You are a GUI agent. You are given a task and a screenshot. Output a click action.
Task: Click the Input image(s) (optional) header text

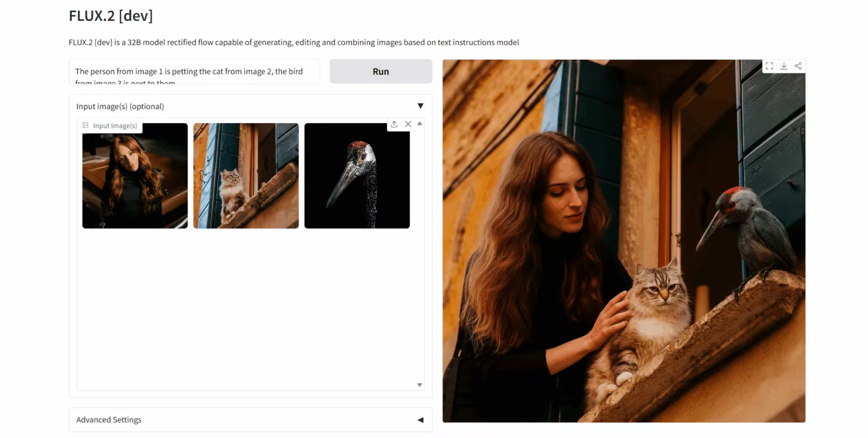120,106
